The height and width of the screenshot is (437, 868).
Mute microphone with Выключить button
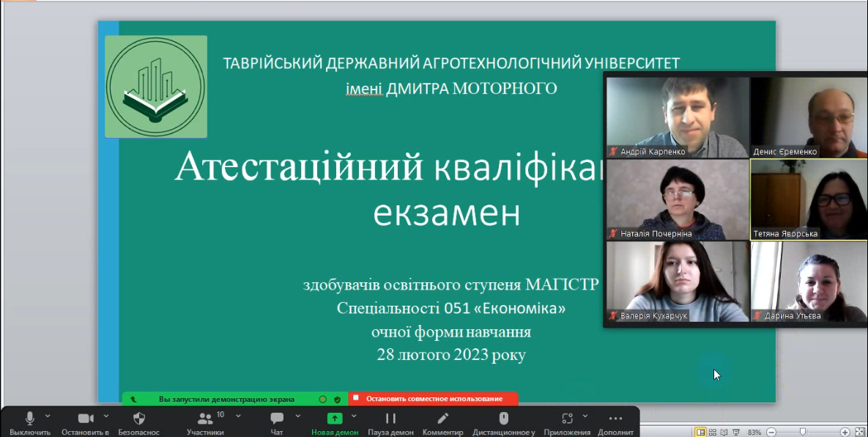click(29, 423)
